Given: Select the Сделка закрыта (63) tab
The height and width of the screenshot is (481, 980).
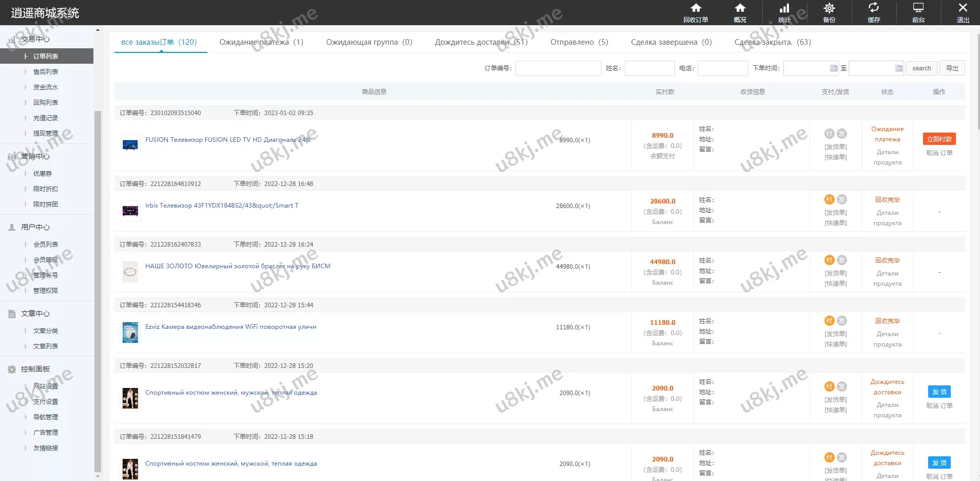Looking at the screenshot, I should pyautogui.click(x=772, y=42).
